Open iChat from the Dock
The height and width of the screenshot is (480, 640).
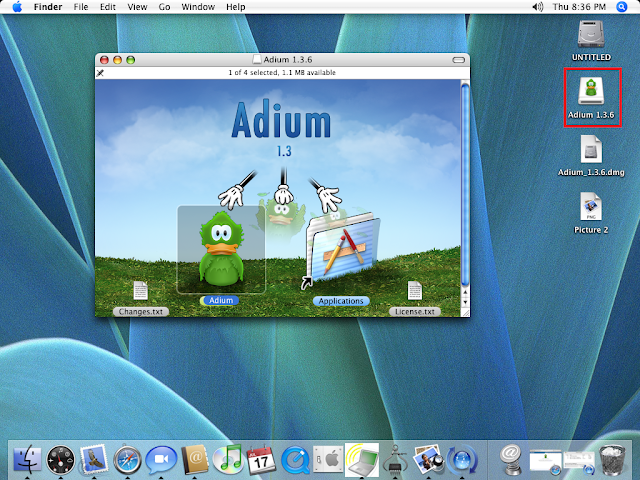tap(161, 460)
